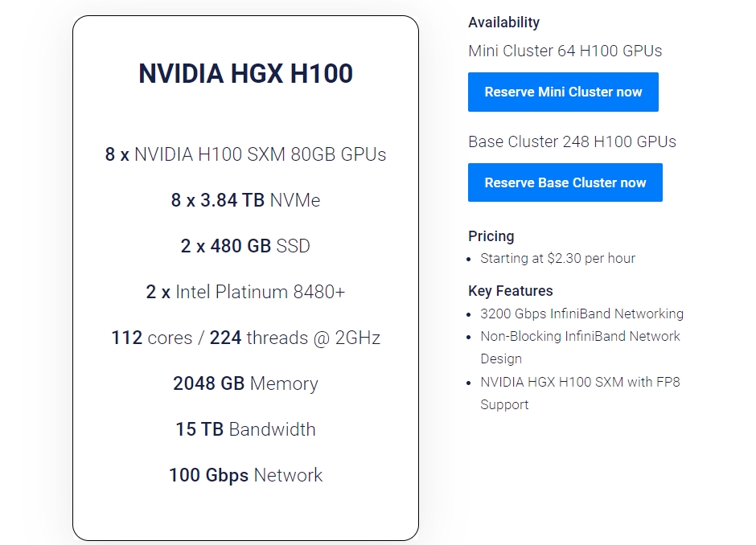The height and width of the screenshot is (545, 756).
Task: Click the 8 x 3.84 TB NVMe spec
Action: [x=245, y=200]
